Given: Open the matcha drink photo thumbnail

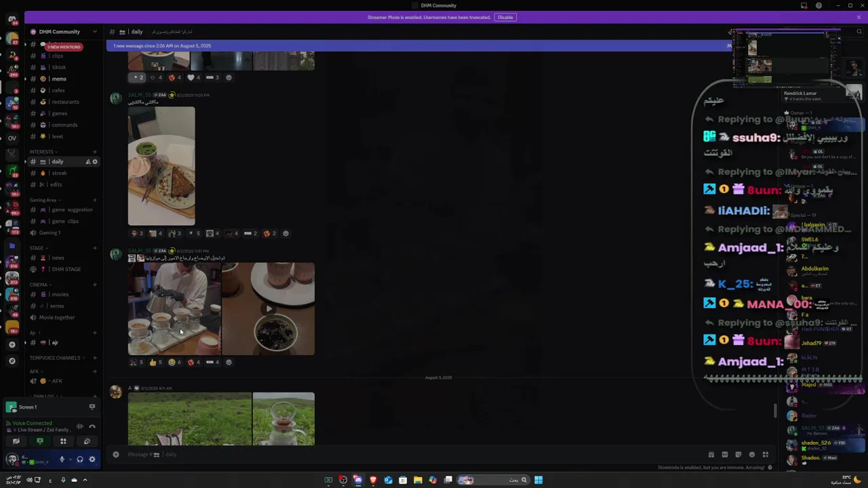Looking at the screenshot, I should [x=161, y=166].
